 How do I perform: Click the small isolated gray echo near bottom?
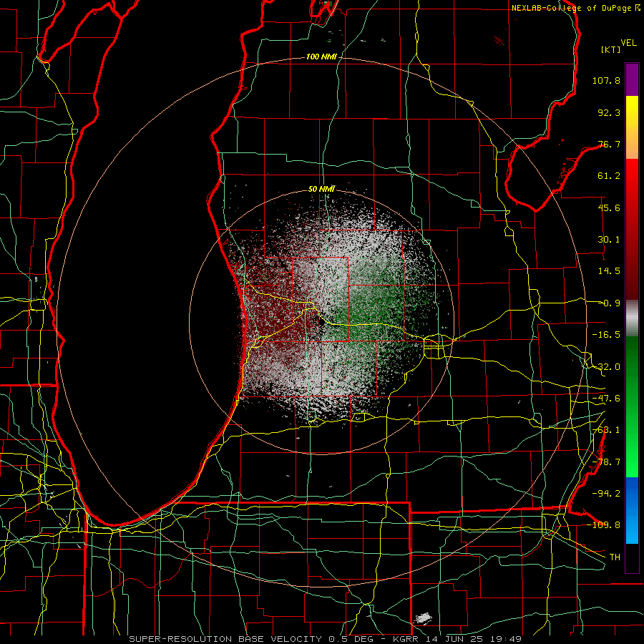[x=423, y=618]
